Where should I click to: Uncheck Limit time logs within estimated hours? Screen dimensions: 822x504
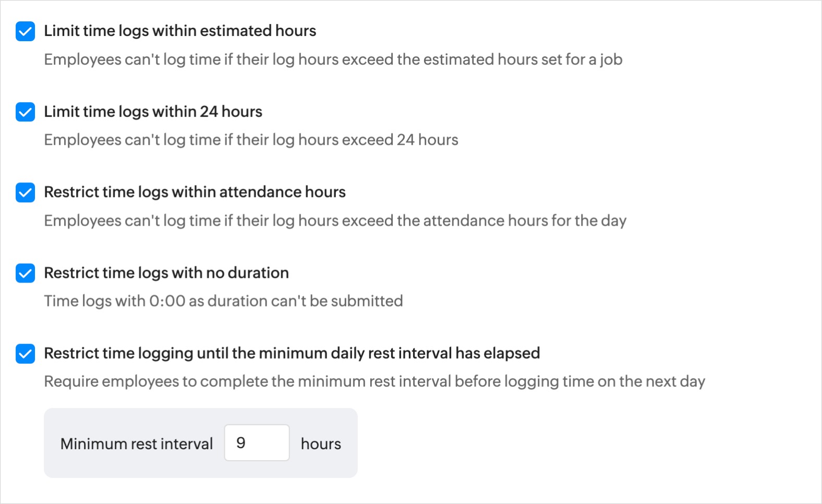pyautogui.click(x=25, y=31)
